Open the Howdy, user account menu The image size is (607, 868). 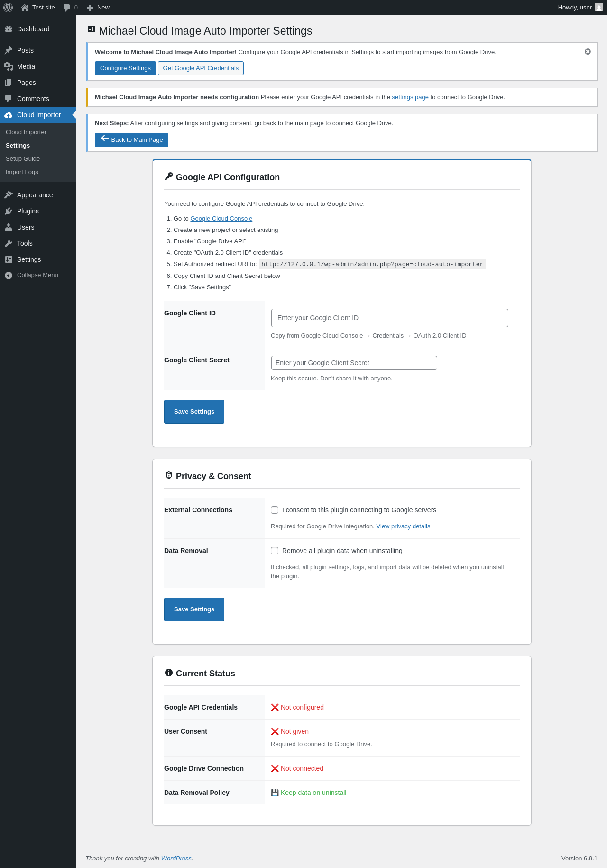pos(575,8)
